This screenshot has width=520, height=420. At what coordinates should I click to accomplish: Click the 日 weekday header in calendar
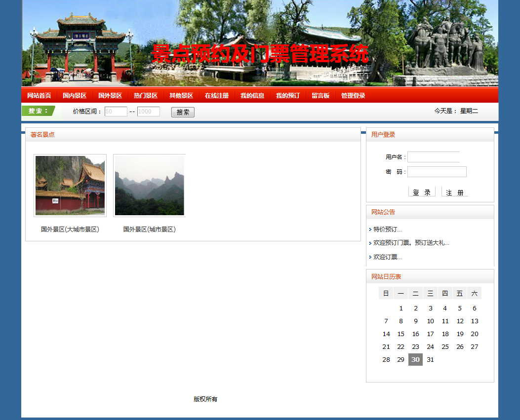(386, 293)
